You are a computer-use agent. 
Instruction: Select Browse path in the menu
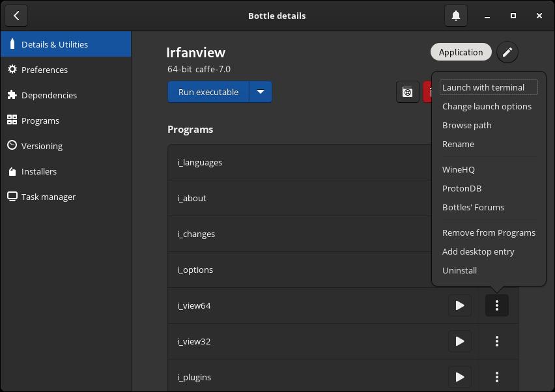[489, 125]
